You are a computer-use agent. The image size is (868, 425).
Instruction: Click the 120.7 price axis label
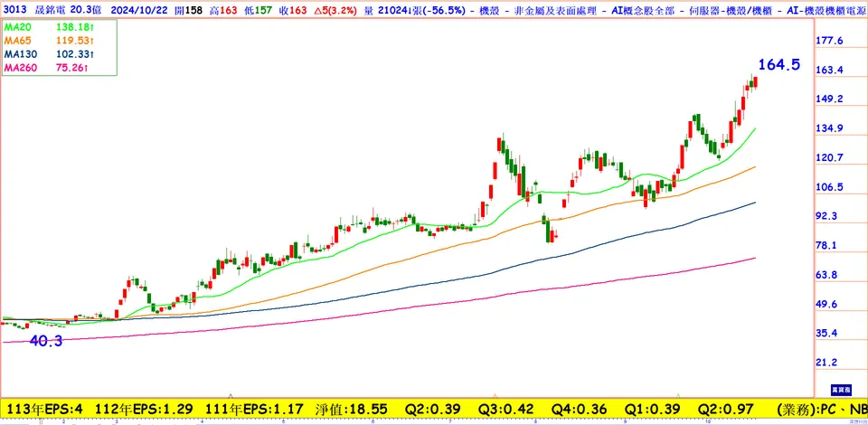click(x=829, y=157)
